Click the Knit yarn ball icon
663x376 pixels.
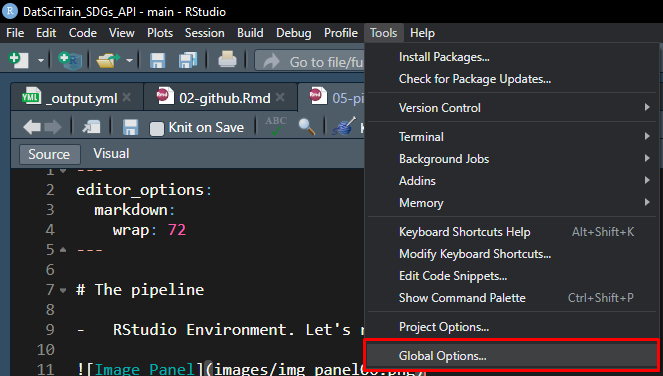point(343,126)
